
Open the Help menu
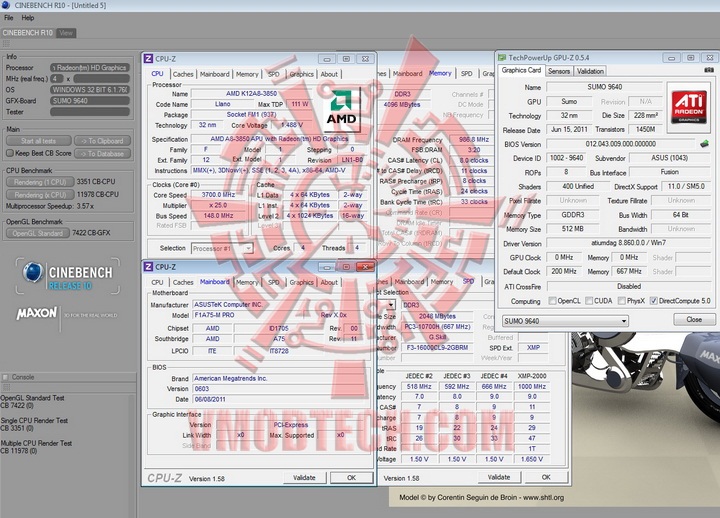tap(28, 18)
